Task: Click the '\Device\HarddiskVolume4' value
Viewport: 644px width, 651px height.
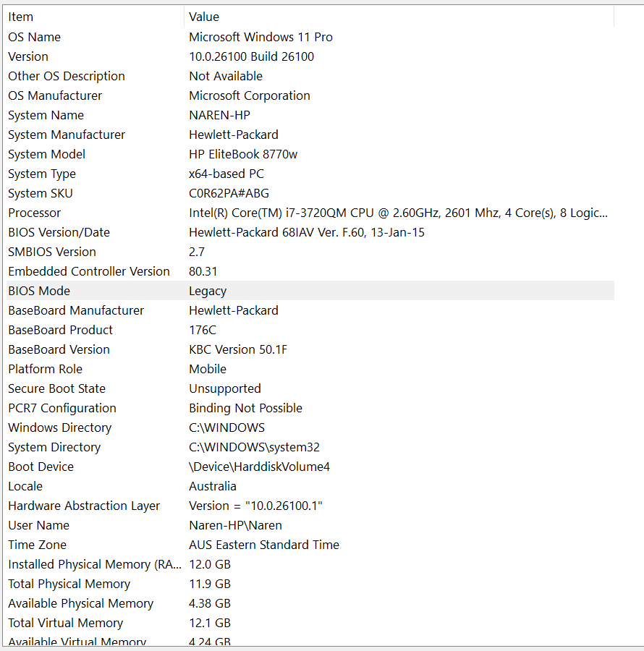Action: point(260,467)
